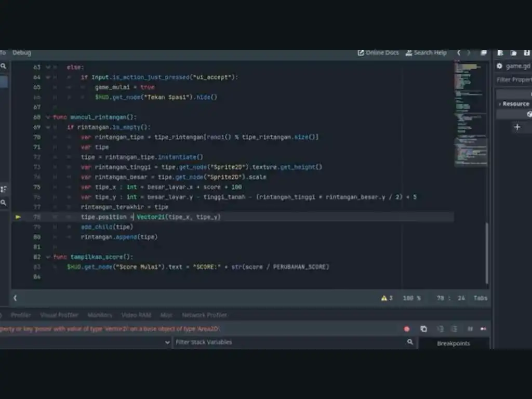Click the stack variables search icon
Image resolution: width=532 pixels, height=399 pixels.
click(410, 342)
